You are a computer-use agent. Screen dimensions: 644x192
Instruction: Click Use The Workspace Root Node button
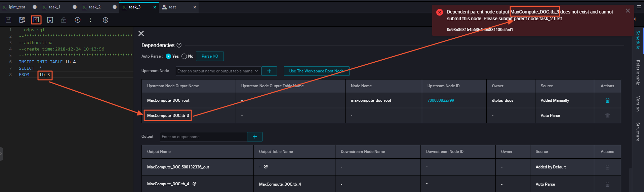tap(316, 71)
